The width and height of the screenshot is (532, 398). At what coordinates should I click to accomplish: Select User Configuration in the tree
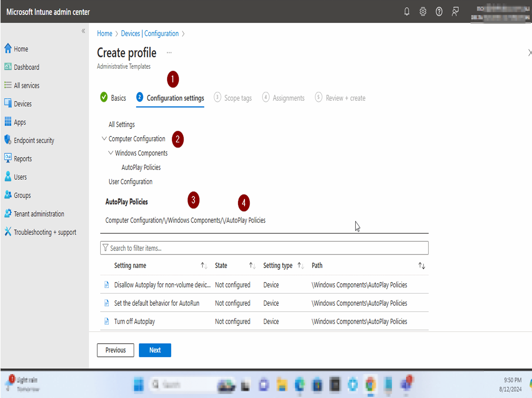[x=130, y=181]
